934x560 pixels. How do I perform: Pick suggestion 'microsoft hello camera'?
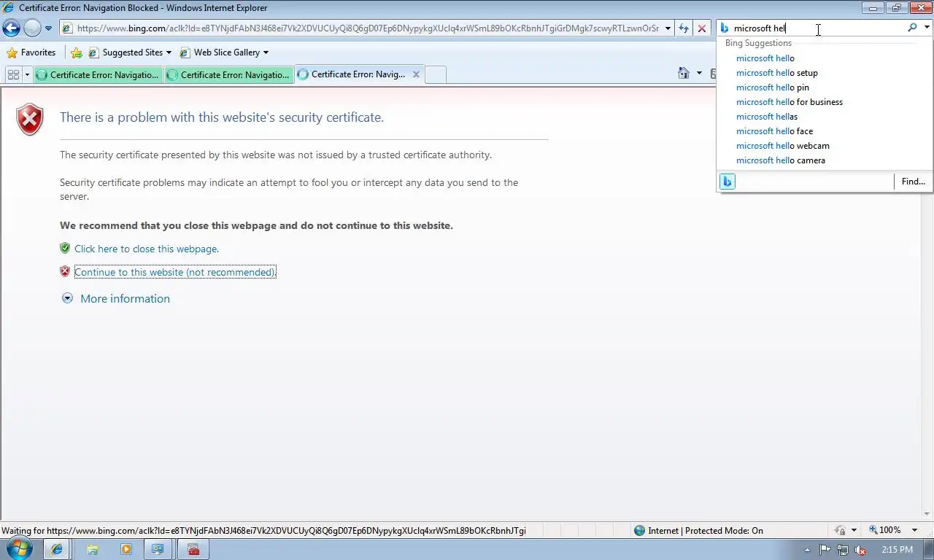tap(781, 160)
